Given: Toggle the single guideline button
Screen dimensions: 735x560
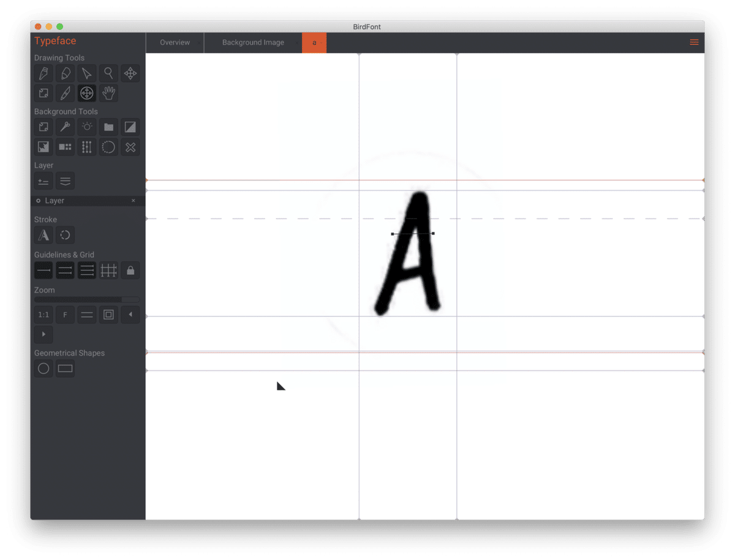Looking at the screenshot, I should tap(43, 271).
